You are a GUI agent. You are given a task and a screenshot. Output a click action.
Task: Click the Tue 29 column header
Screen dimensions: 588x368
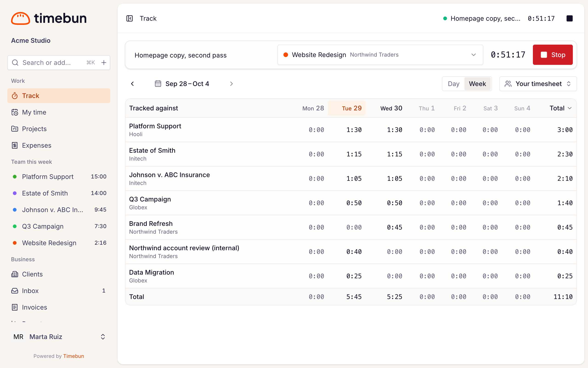click(x=347, y=108)
